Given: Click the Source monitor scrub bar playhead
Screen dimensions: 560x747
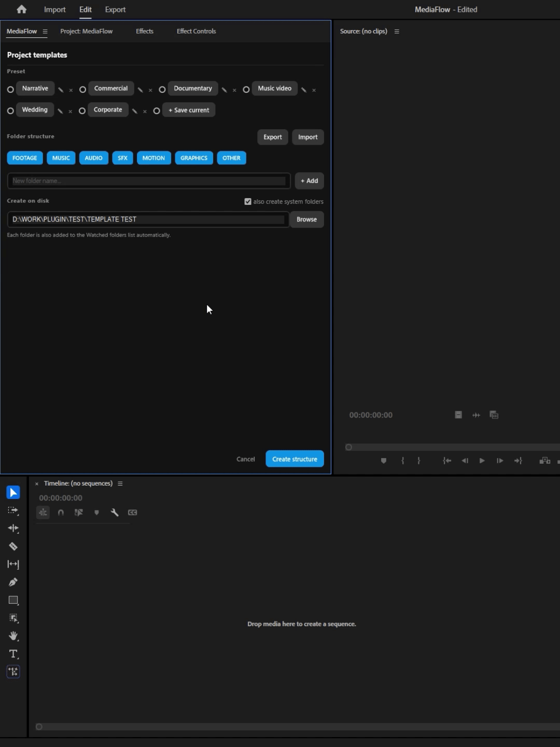Looking at the screenshot, I should 349,447.
